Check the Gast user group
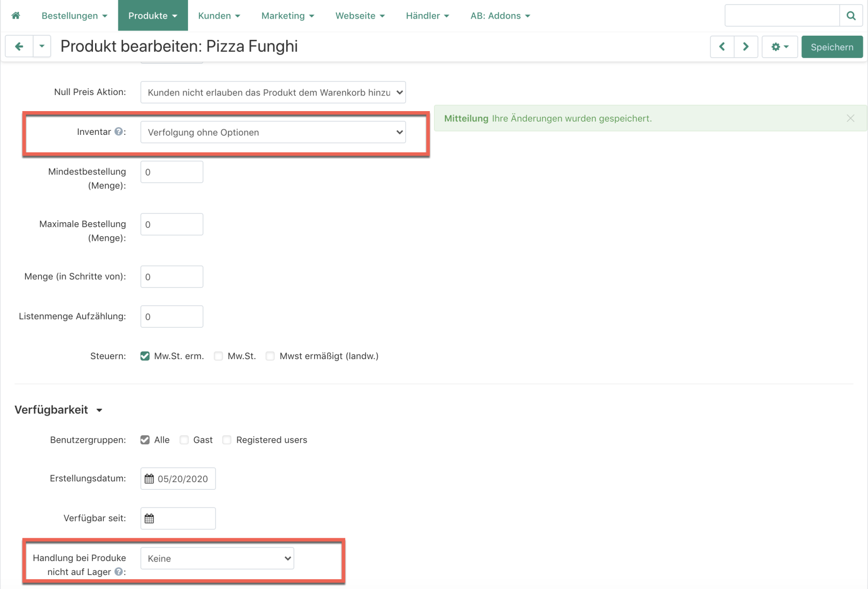868x589 pixels. pyautogui.click(x=184, y=440)
